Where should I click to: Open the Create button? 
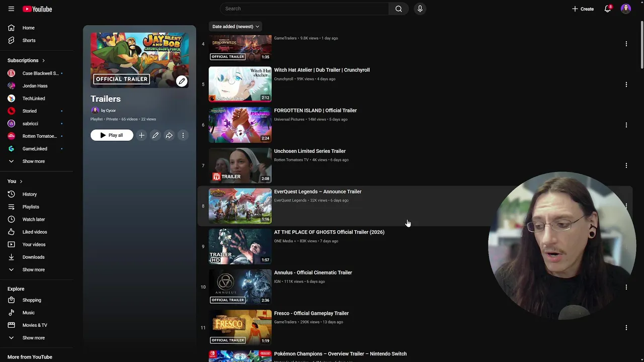tap(583, 9)
